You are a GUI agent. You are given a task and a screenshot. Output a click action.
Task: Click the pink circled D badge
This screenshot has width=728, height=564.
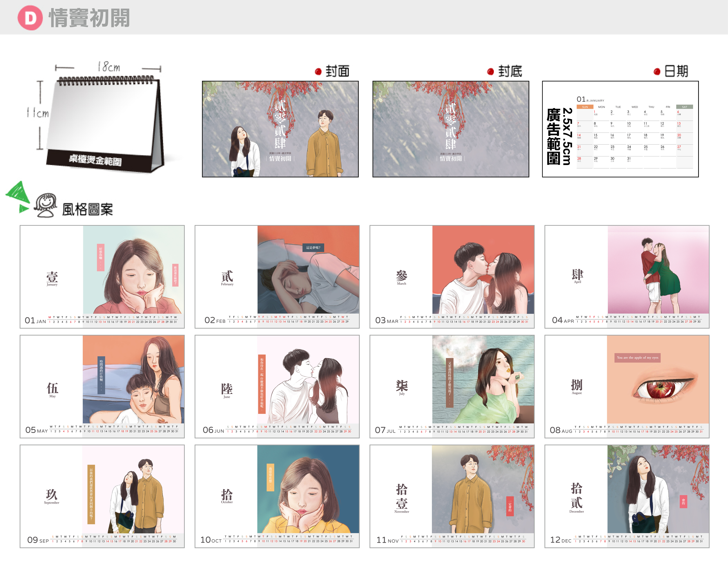click(x=30, y=18)
